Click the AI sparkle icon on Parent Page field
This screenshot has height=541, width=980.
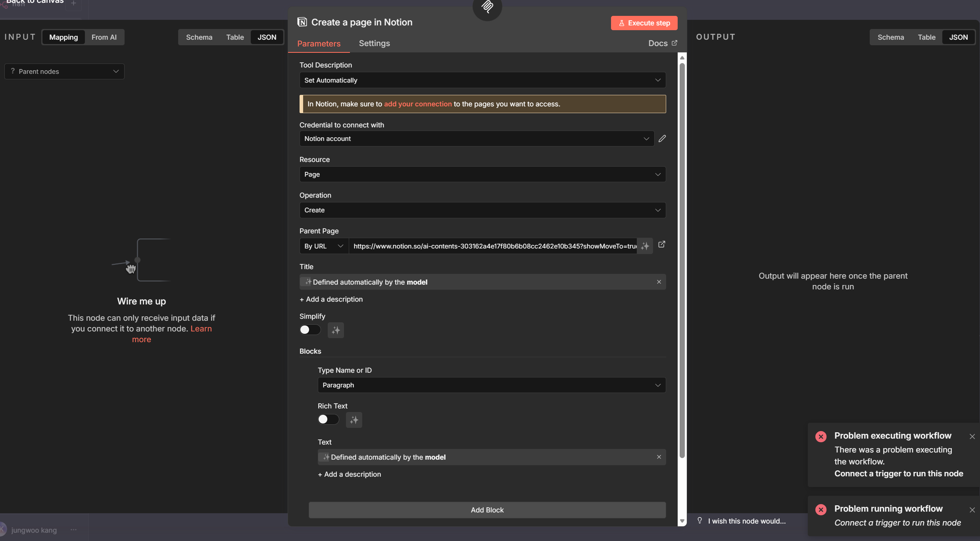click(x=645, y=246)
